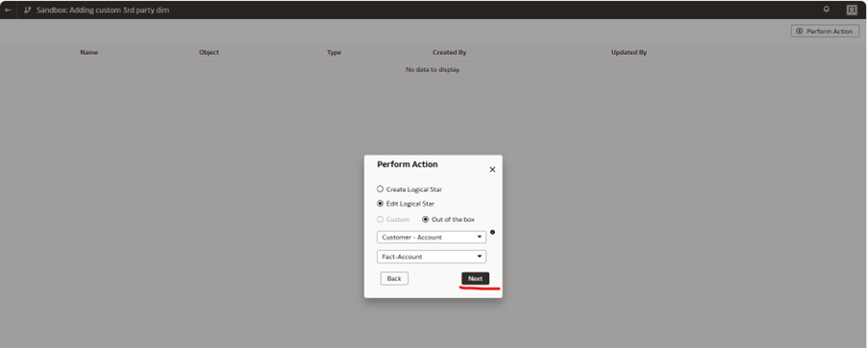Click the Updated By column header
868x348 pixels.
629,53
